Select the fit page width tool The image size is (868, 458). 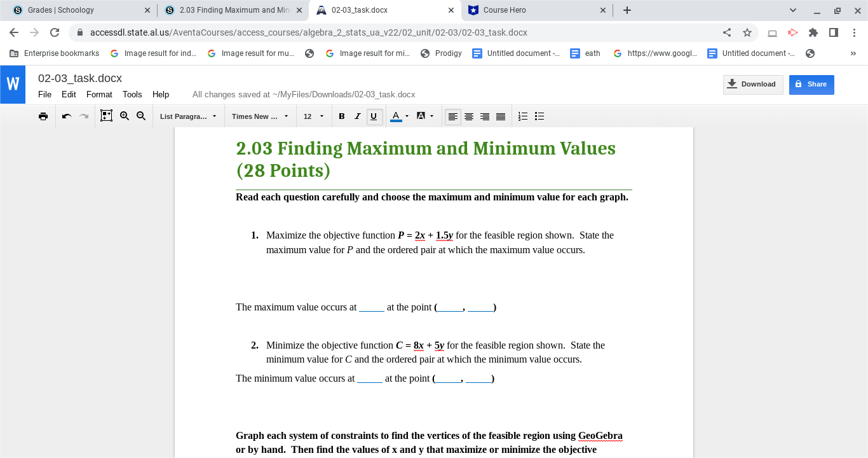106,116
